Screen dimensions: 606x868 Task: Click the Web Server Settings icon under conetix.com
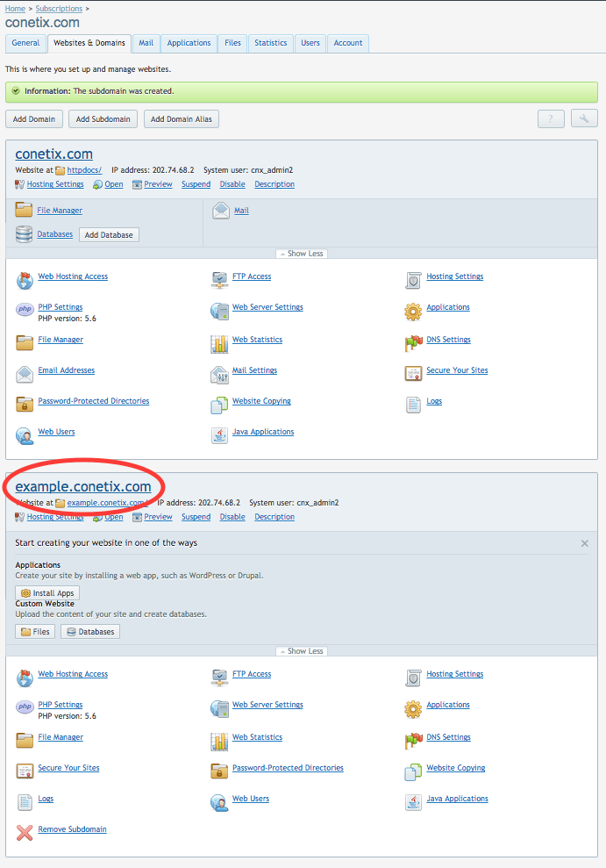tap(219, 311)
